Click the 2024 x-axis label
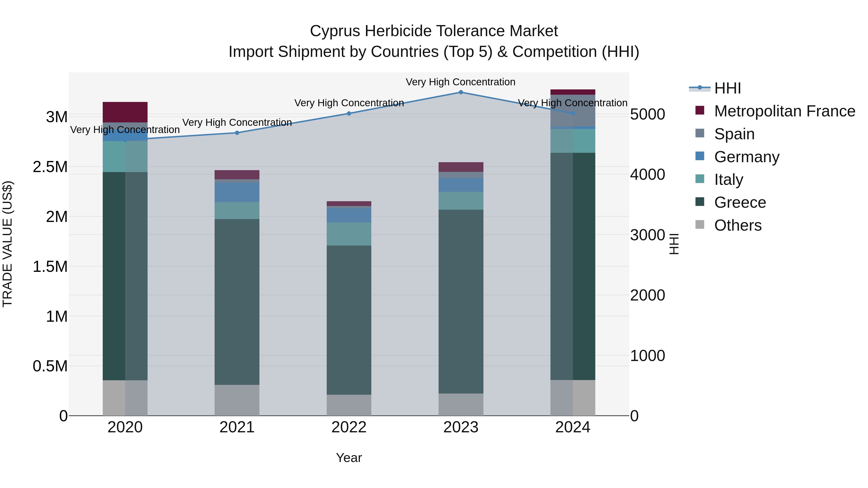The image size is (868, 488). tap(573, 427)
